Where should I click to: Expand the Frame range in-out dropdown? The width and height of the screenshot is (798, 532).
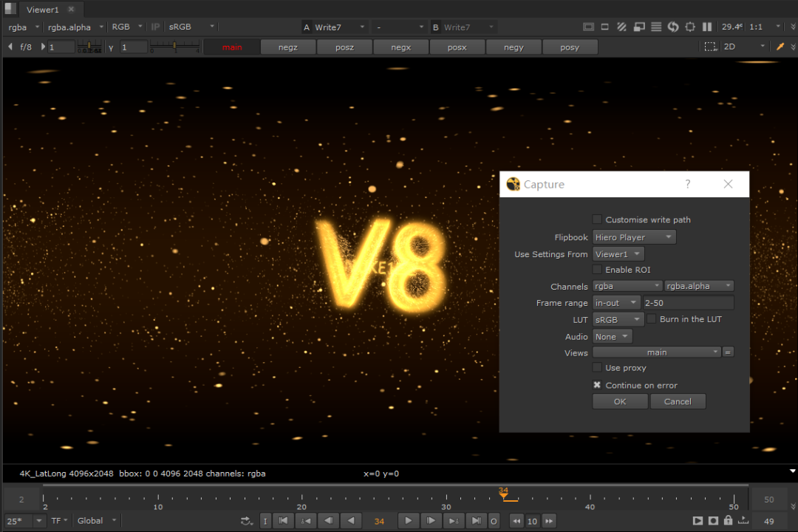click(616, 303)
